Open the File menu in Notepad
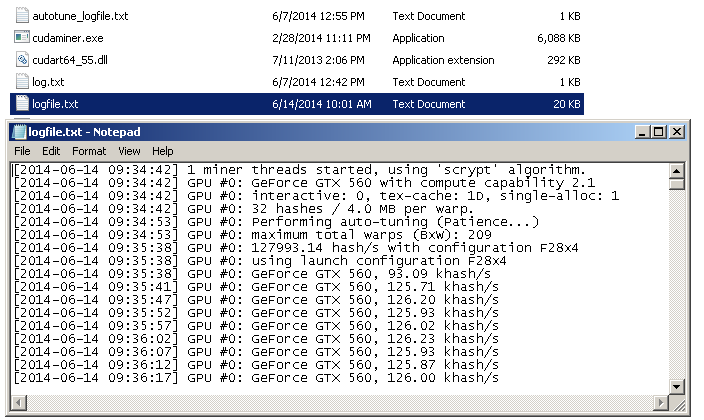The image size is (704, 420). 22,151
